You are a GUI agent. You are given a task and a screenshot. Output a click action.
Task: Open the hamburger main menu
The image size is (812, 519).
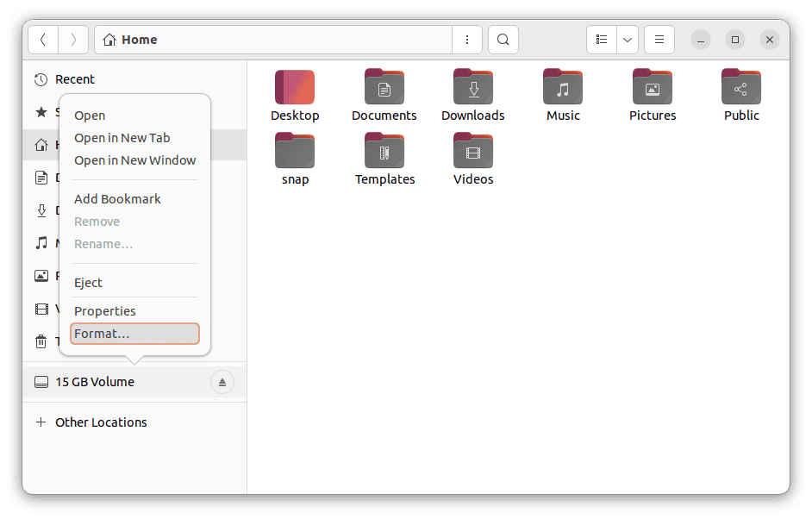click(x=659, y=40)
